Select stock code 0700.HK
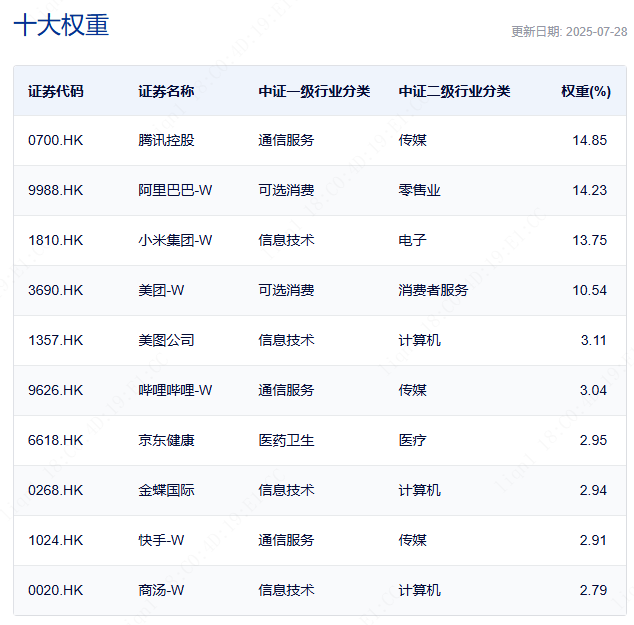634x625 pixels. point(55,140)
